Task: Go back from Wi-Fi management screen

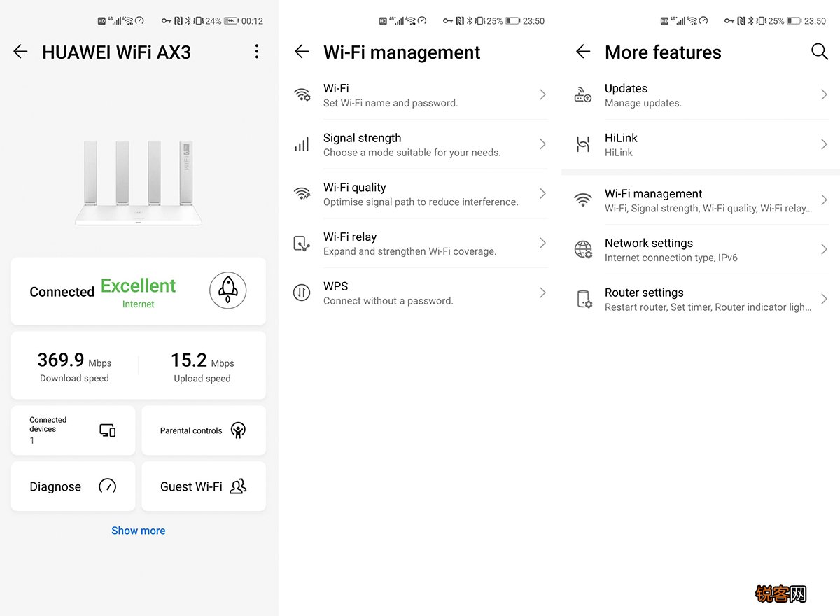Action: click(x=302, y=52)
